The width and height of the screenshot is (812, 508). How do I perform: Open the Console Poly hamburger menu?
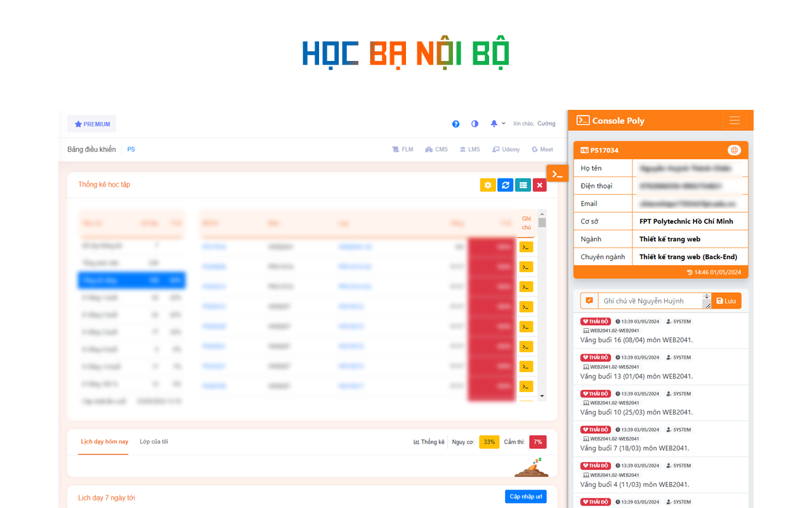(x=735, y=121)
